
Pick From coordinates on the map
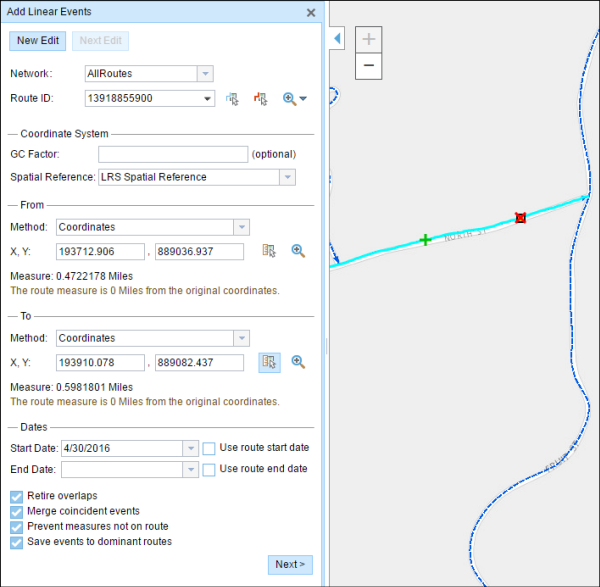point(269,251)
